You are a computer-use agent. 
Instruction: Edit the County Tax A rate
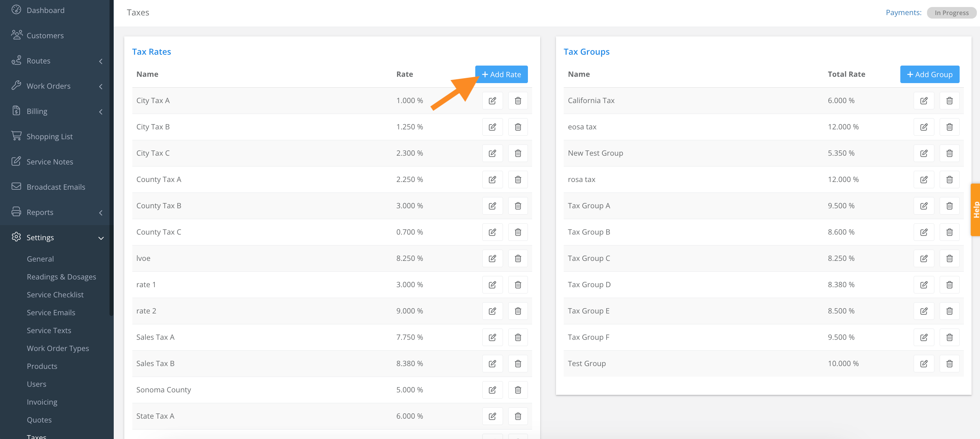492,180
